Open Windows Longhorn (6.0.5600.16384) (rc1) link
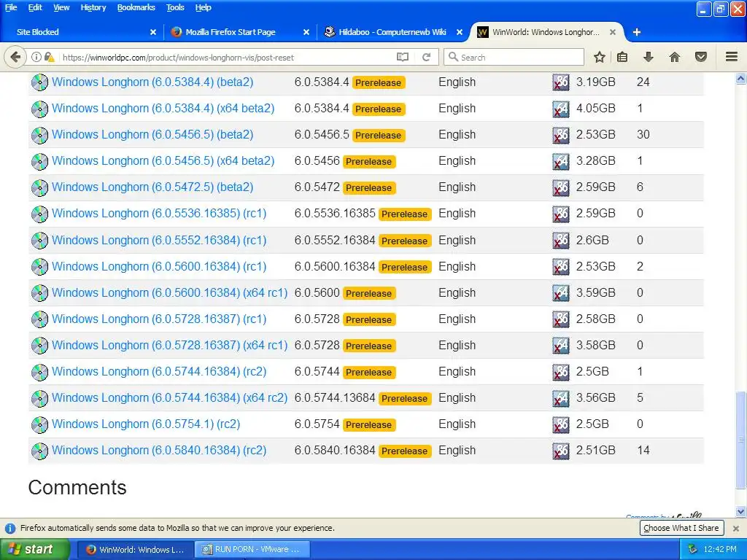 coord(159,266)
